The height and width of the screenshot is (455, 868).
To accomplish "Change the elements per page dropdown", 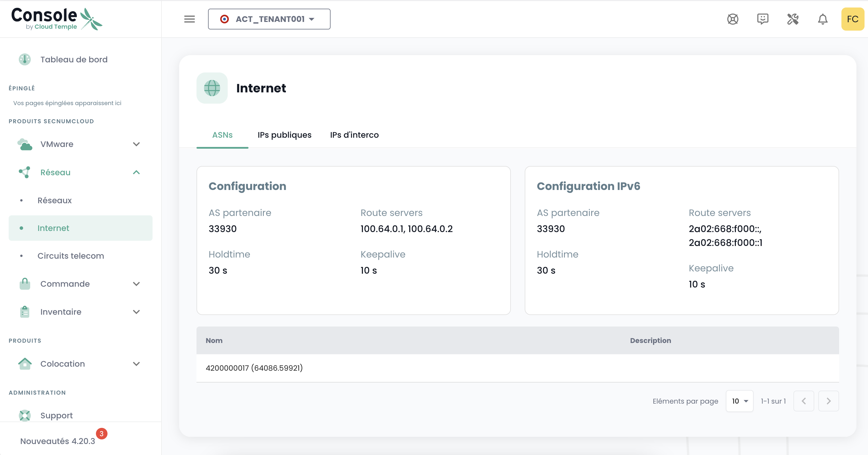I will [x=740, y=401].
